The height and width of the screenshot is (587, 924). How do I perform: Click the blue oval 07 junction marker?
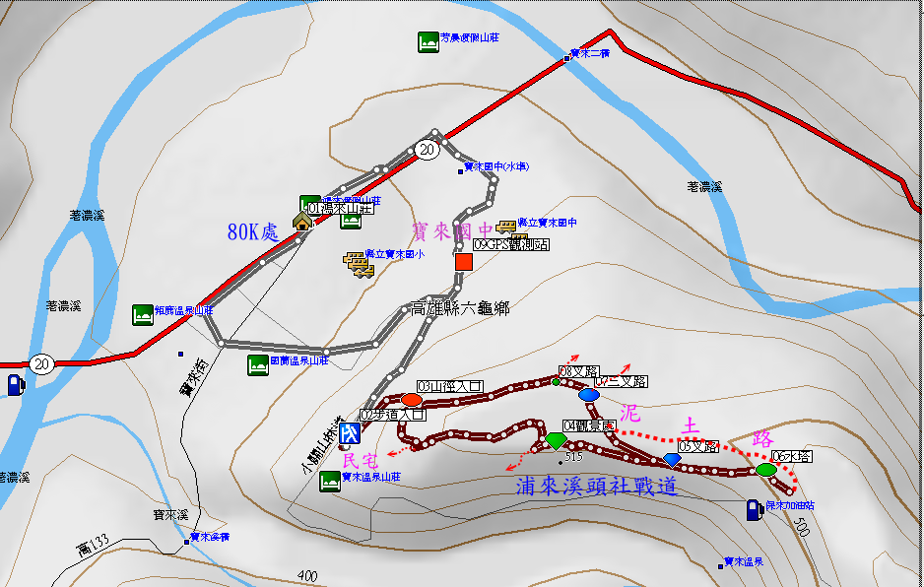[x=588, y=395]
